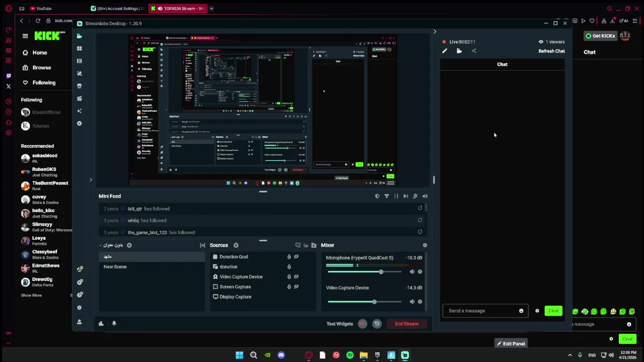Pause the Mini Feed alert queue
The image size is (644, 362).
(x=396, y=196)
